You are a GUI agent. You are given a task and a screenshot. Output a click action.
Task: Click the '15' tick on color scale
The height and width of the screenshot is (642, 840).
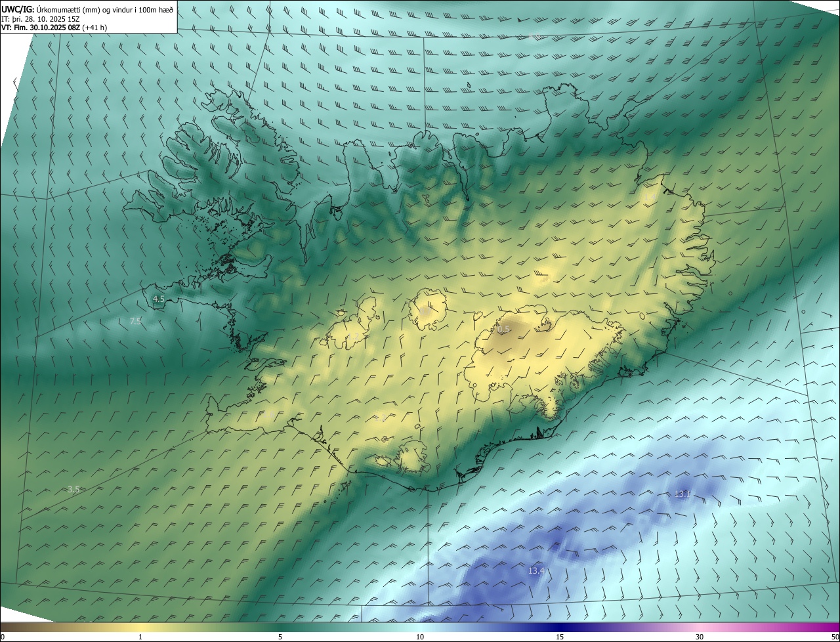(x=560, y=637)
